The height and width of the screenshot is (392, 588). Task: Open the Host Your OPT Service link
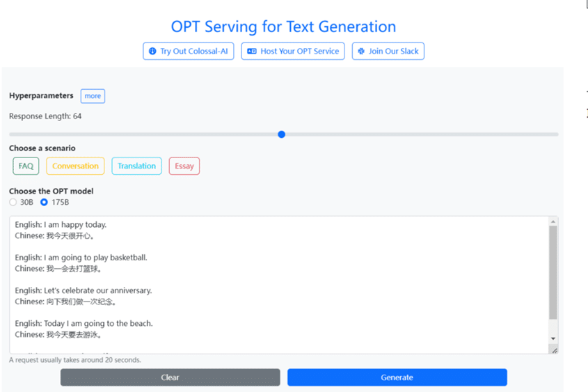click(293, 52)
